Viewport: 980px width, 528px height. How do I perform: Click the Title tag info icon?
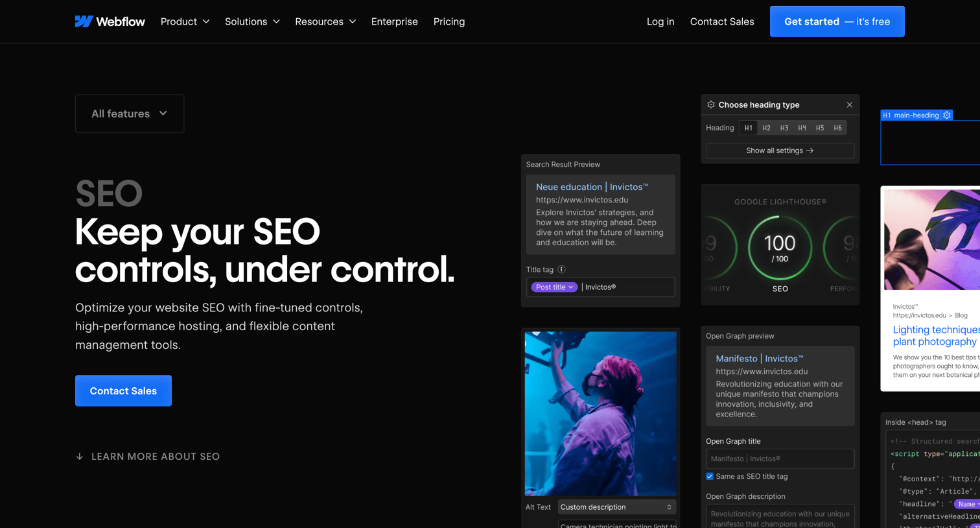(562, 269)
